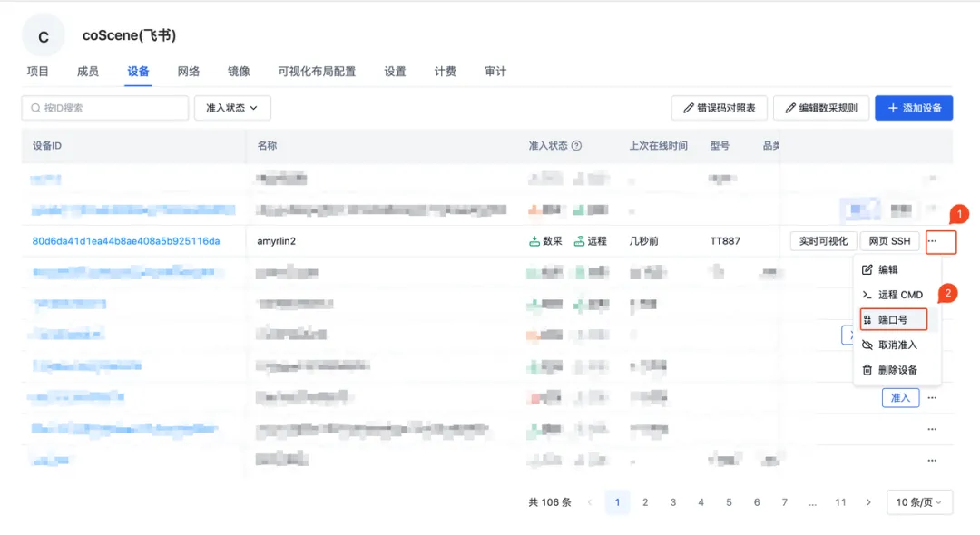Click the help icon next to 准入状态 header
Viewport: 980px width, 535px height.
click(x=575, y=145)
